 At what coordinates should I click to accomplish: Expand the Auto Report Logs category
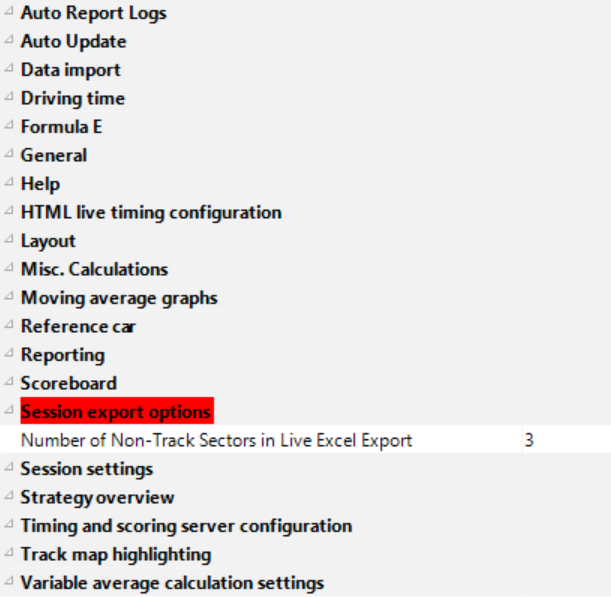coord(9,14)
